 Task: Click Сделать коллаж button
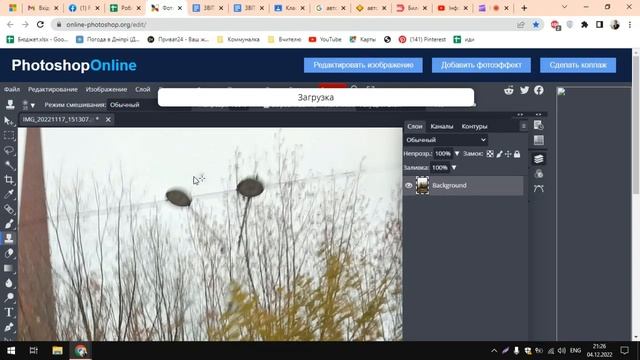pos(578,65)
